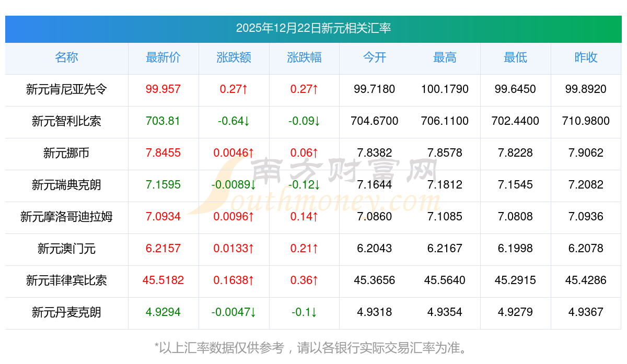Click change amount 0.0096↑
The image size is (627, 364).
click(234, 217)
